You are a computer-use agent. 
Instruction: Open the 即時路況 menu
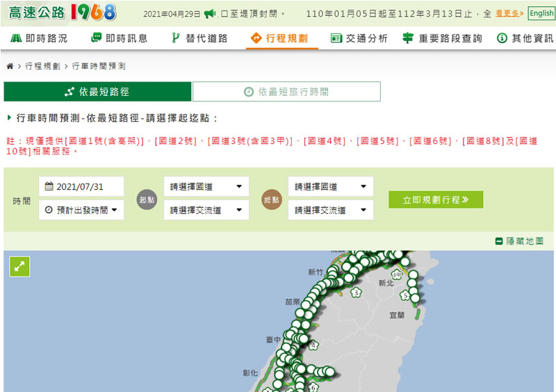tap(40, 38)
